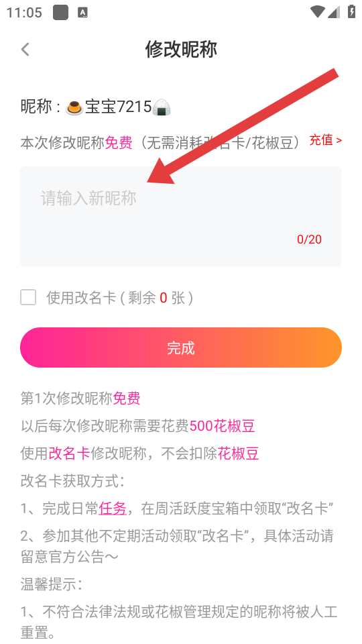This screenshot has width=362, height=644.
Task: Tap the gray square icon beside the clock
Action: 60,13
